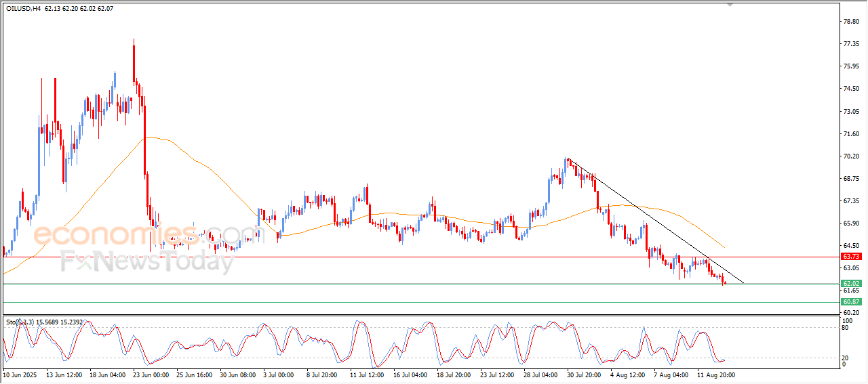Click the 65.90 price axis label

click(851, 223)
